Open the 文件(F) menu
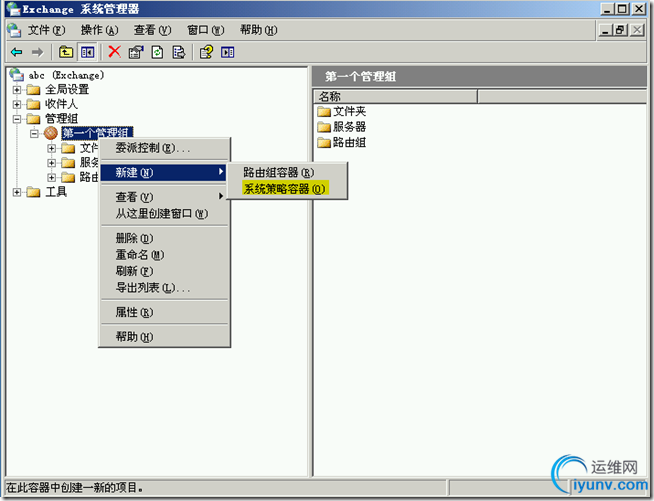 coord(47,30)
